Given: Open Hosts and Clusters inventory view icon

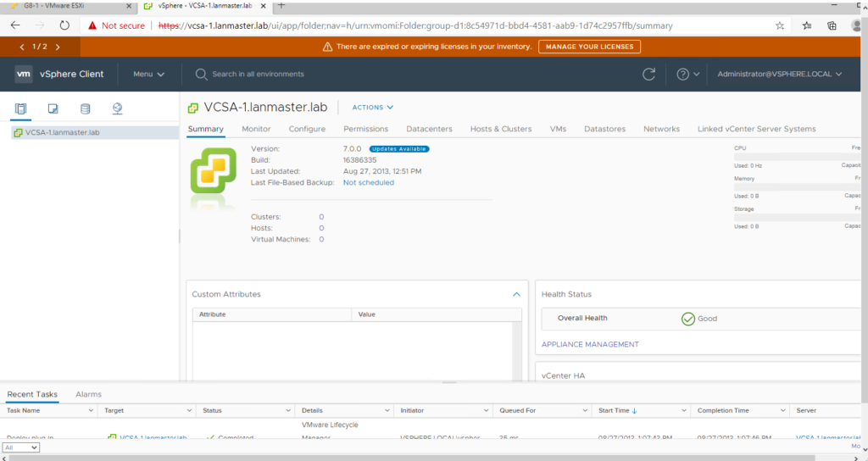Looking at the screenshot, I should pyautogui.click(x=21, y=108).
